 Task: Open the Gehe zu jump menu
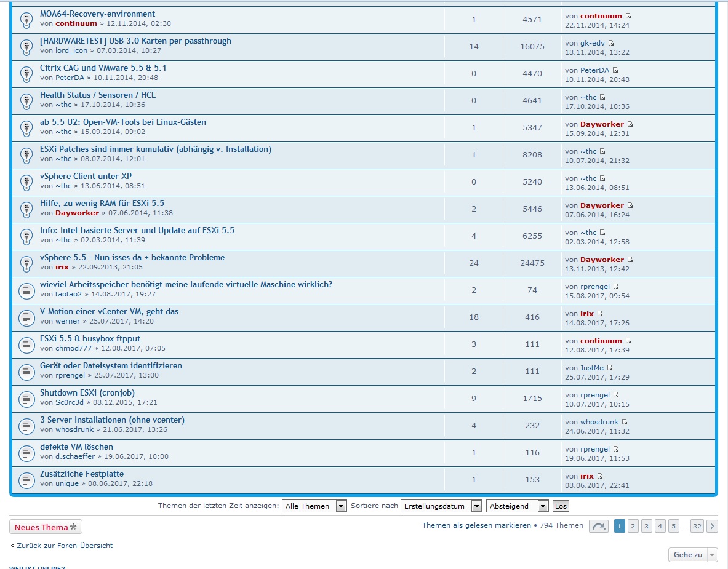[692, 555]
